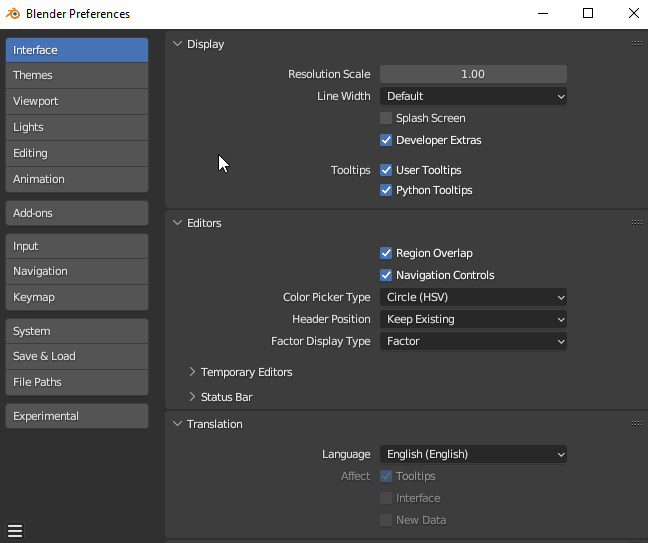Toggle the Affect Tooltips checkbox
Viewport: 648px width, 543px height.
pos(386,476)
